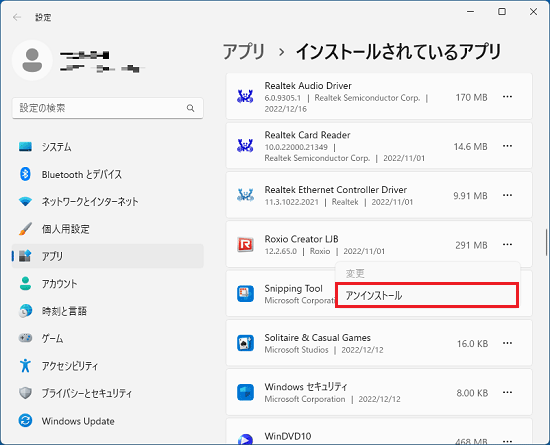
Task: Click the 14.6 MB size value
Action: [x=470, y=147]
